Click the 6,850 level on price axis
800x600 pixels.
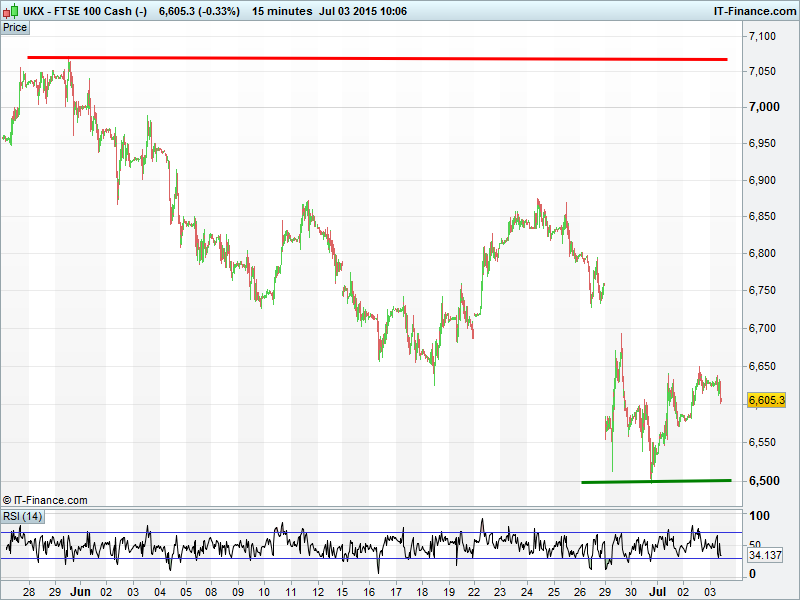point(762,217)
